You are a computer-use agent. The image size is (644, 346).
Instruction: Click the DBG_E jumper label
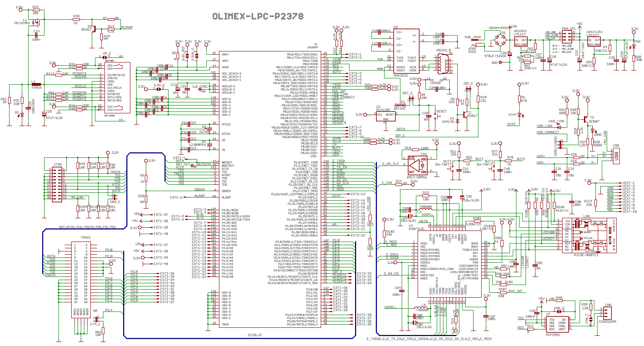pos(115,202)
